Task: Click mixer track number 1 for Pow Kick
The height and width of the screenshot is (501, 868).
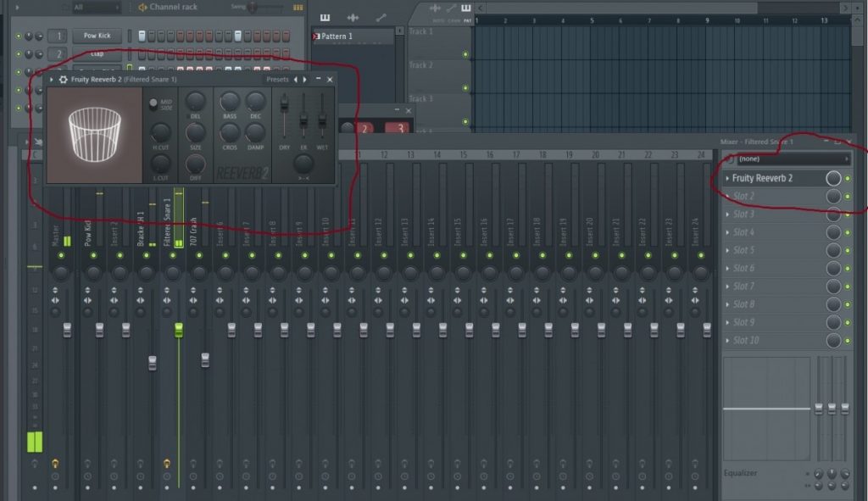Action: [58, 36]
